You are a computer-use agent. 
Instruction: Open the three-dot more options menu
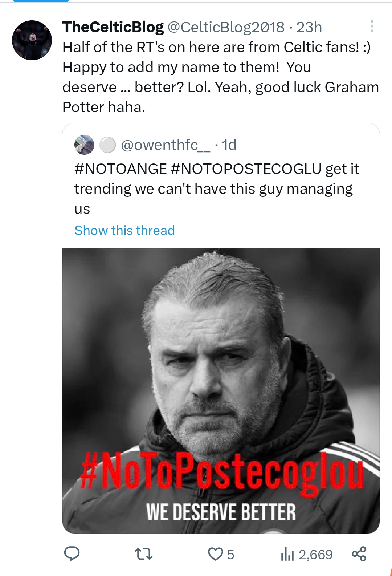pos(372,27)
